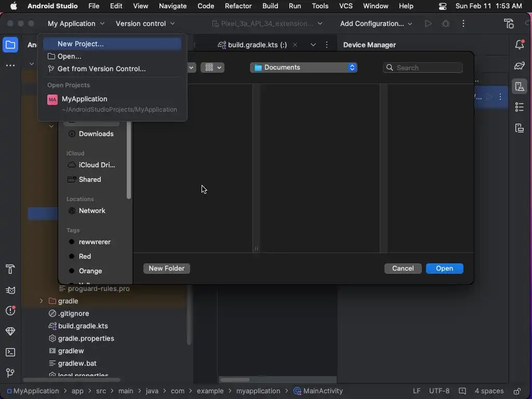Click the Search field in file dialog

point(423,68)
